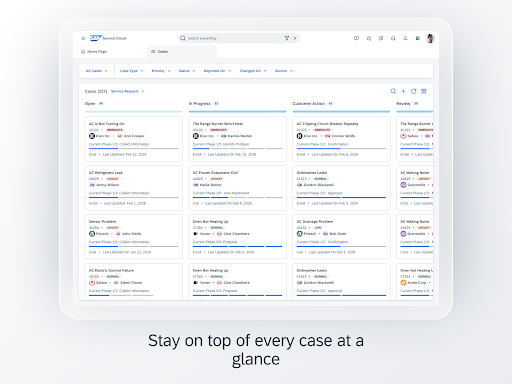This screenshot has height=384, width=512.
Task: Click Acme Corp logo in Review column
Action: [x=403, y=283]
